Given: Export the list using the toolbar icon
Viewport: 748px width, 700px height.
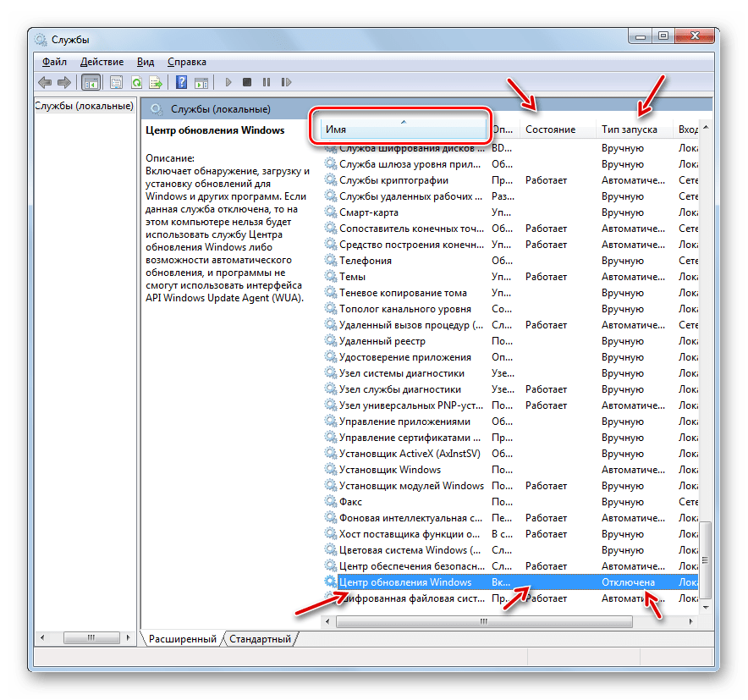Looking at the screenshot, I should (156, 83).
